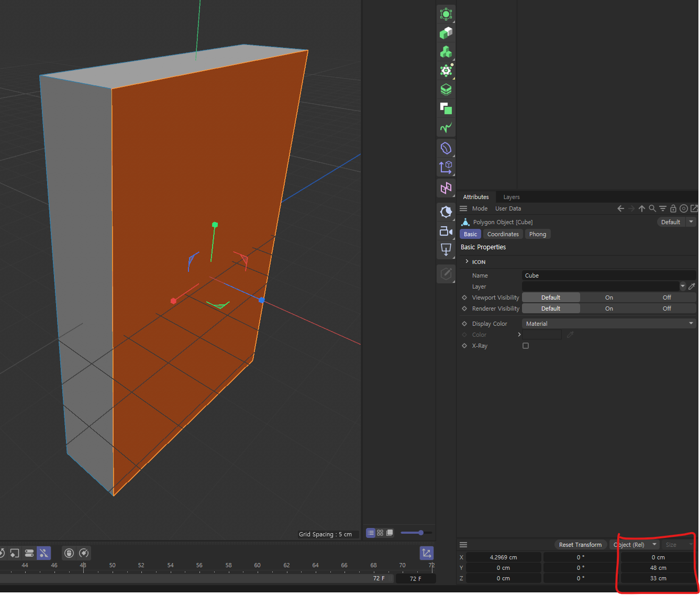Open the Mode menu
Screen dimensions: 700x595
click(x=480, y=208)
